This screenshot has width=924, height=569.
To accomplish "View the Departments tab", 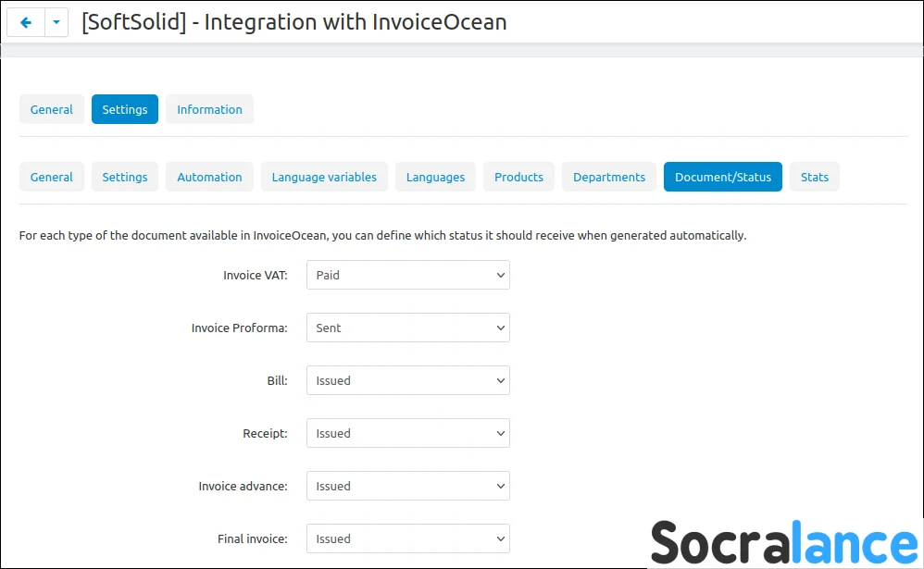I will point(609,178).
